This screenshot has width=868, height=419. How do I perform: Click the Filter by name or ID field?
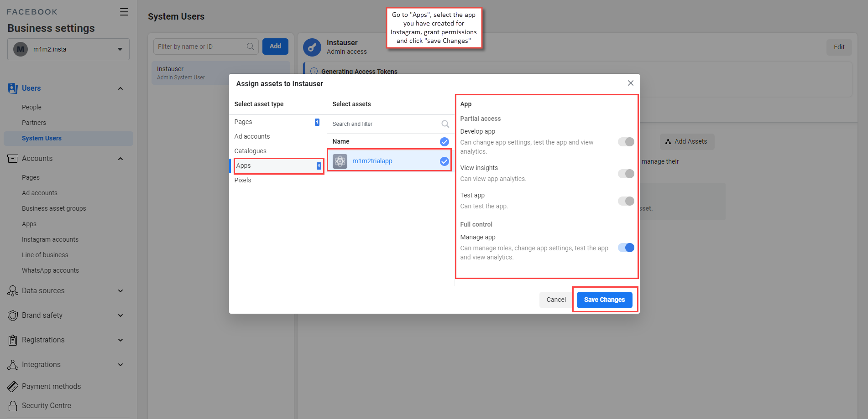pos(206,47)
